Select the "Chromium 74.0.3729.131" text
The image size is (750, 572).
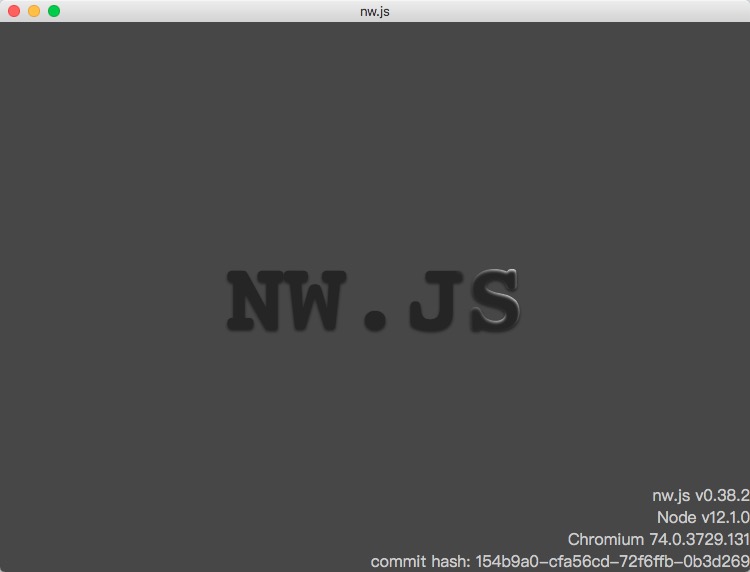tap(659, 539)
